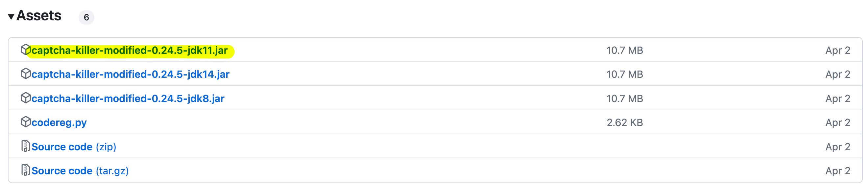This screenshot has width=868, height=193.
Task: Download Source code (zip)
Action: pyautogui.click(x=74, y=147)
